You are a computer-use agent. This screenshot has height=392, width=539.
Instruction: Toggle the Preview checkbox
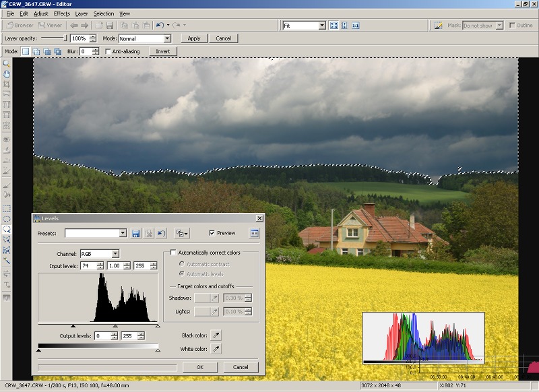pos(212,233)
